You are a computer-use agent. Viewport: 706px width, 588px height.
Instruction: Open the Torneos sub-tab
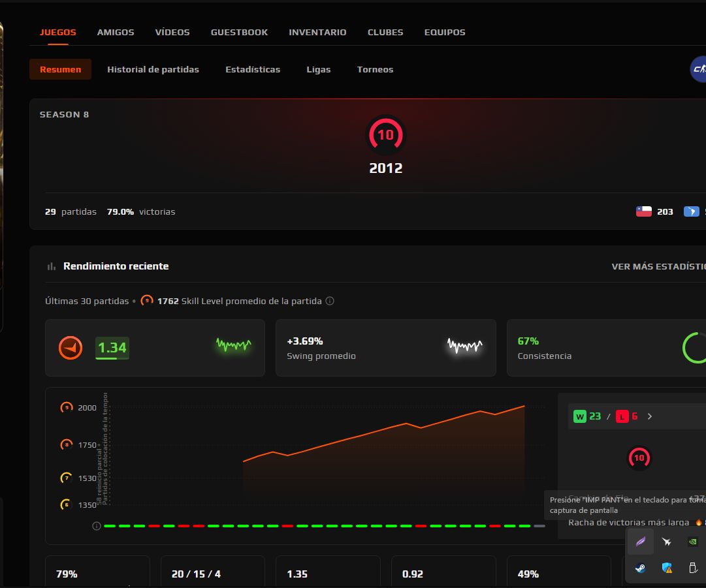[375, 69]
